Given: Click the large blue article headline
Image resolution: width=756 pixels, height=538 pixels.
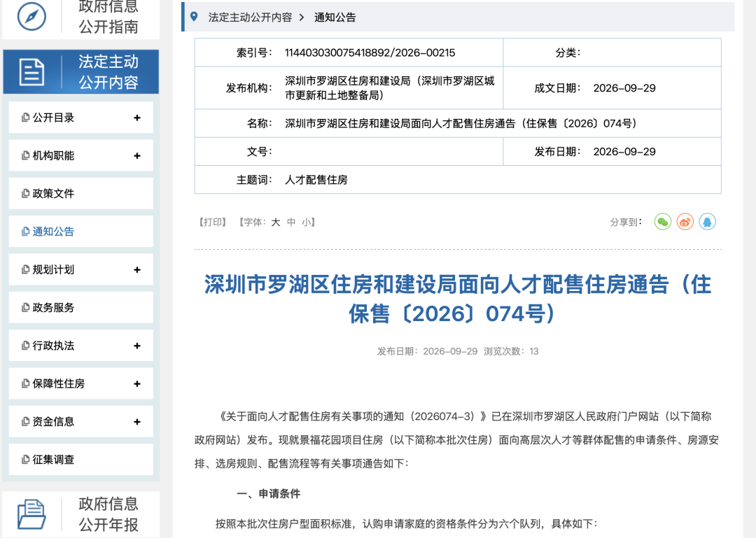Looking at the screenshot, I should pos(458,299).
